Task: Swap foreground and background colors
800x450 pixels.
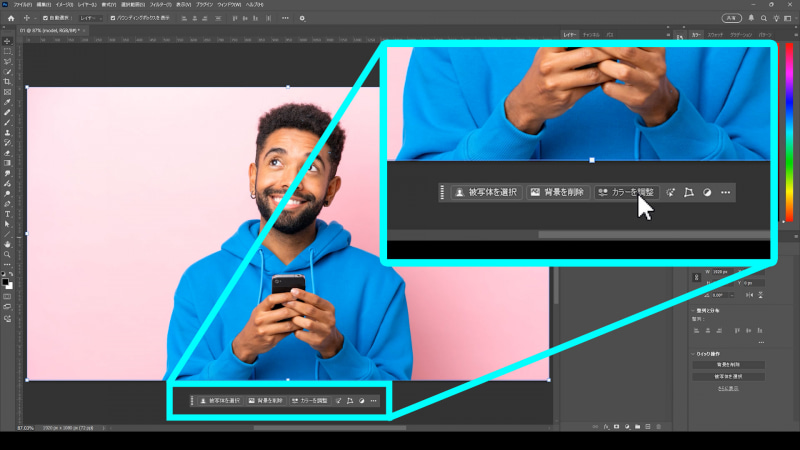Action: tap(11, 274)
